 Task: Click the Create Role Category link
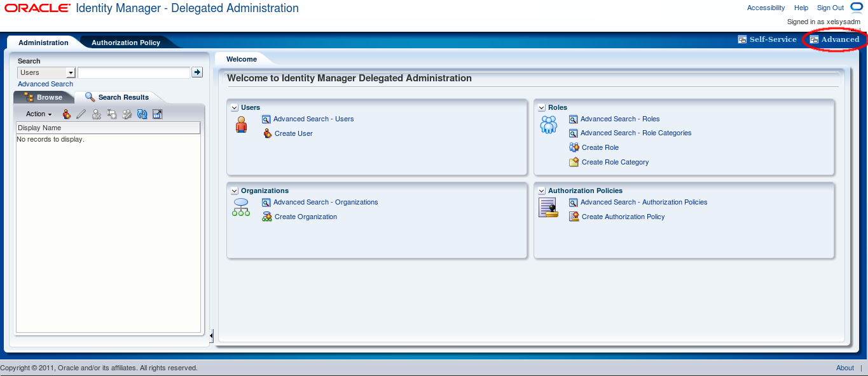pyautogui.click(x=614, y=162)
